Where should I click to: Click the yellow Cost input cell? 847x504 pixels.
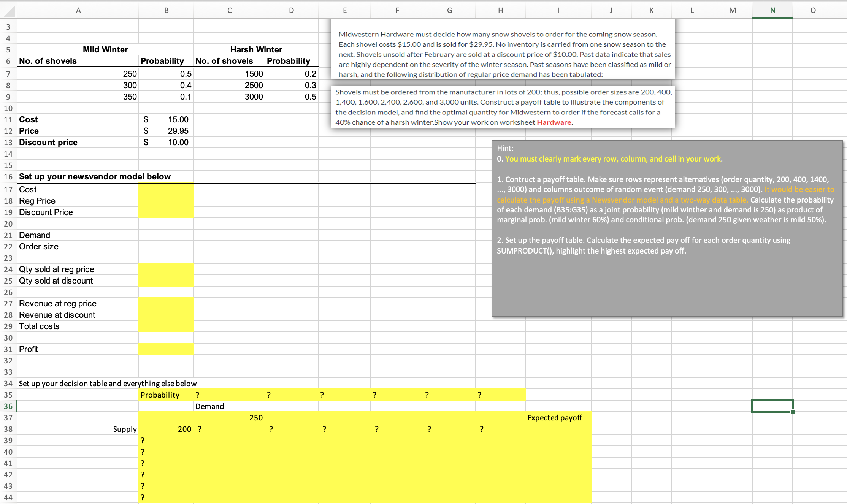click(x=166, y=189)
